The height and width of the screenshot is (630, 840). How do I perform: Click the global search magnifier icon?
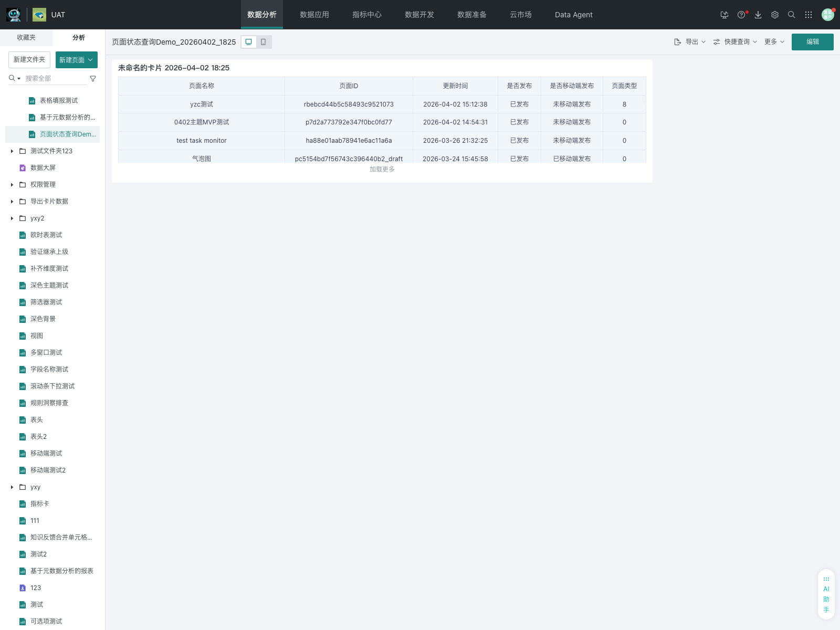792,15
